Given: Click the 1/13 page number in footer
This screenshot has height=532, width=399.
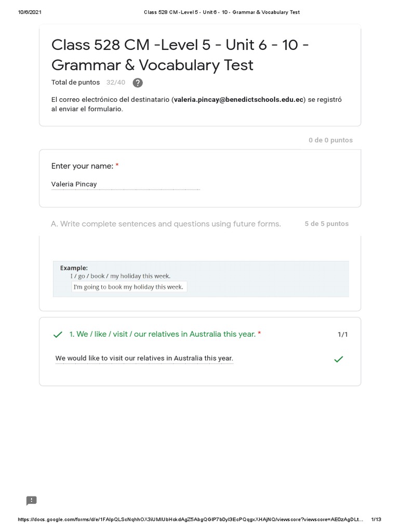Looking at the screenshot, I should pos(376,520).
